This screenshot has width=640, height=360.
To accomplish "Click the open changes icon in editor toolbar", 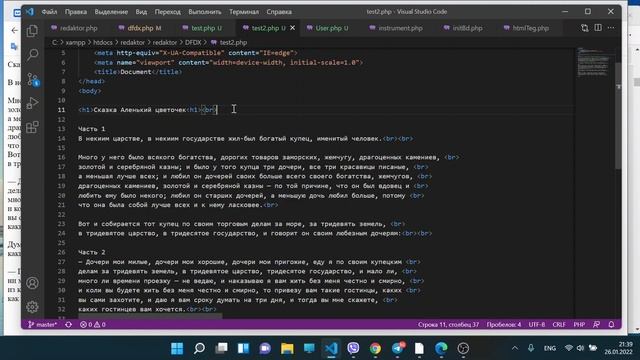I will click(585, 28).
